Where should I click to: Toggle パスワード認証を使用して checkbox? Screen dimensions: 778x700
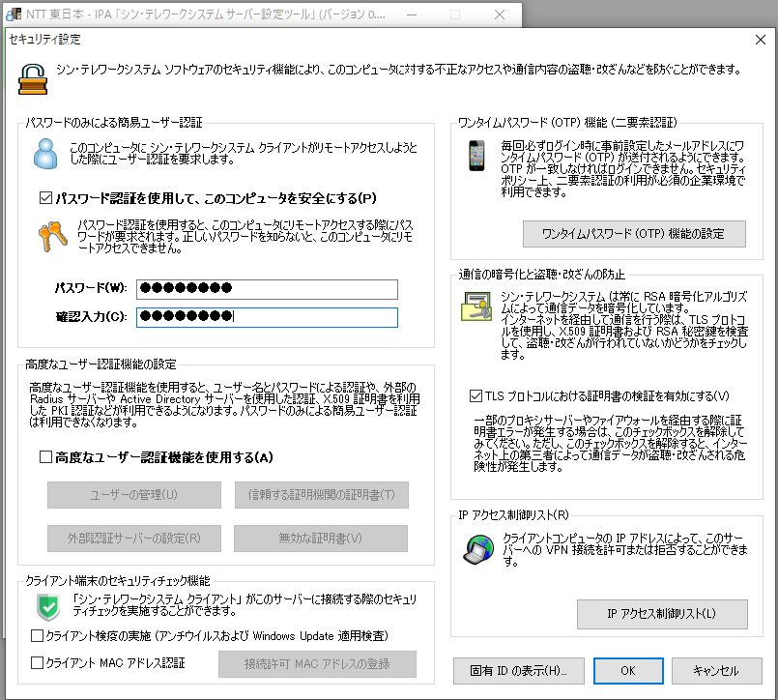point(45,198)
